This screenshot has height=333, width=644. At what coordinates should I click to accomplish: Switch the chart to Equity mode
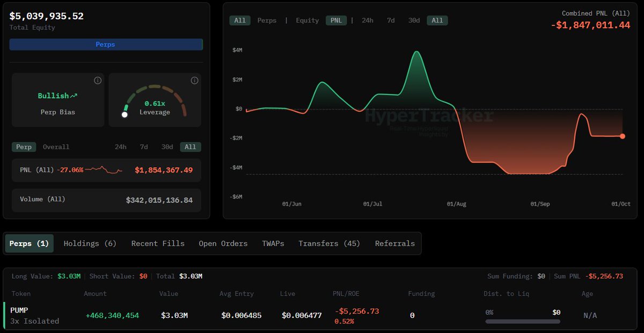(x=308, y=20)
